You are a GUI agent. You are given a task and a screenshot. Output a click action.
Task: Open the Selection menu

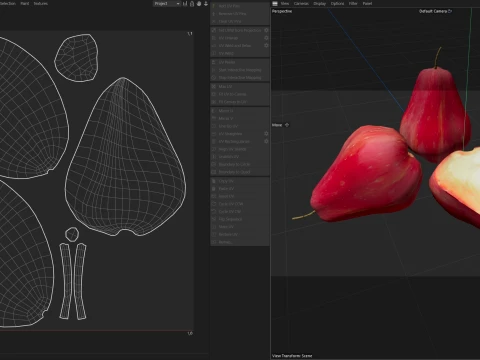click(8, 4)
